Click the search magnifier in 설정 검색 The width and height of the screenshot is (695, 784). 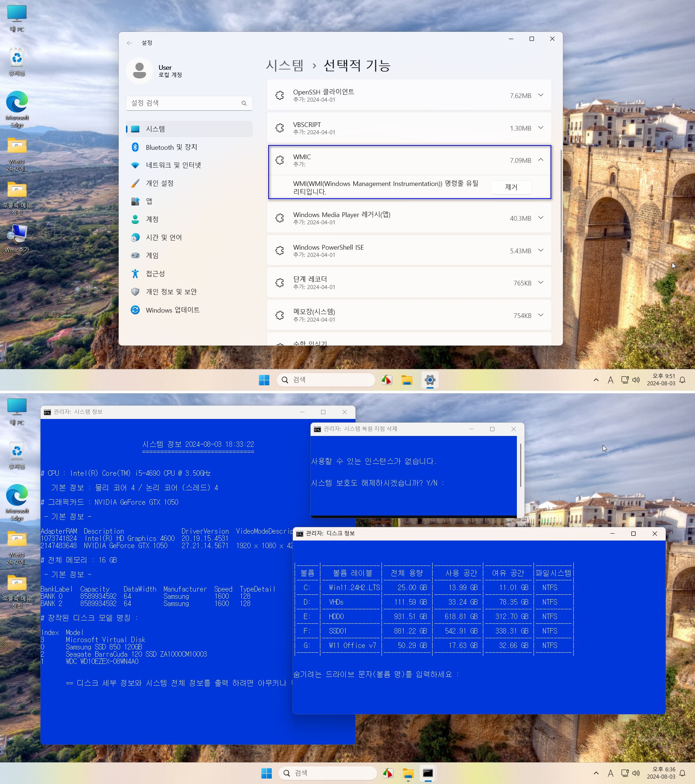pos(244,103)
